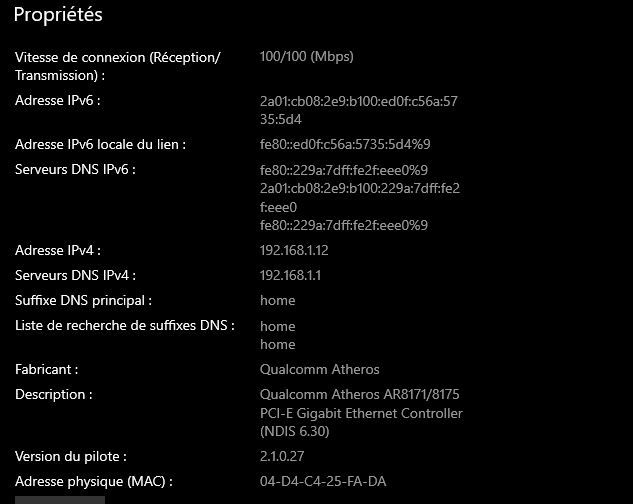This screenshot has width=633, height=504.
Task: Click the "Adresse IPv6 :" label
Action: pos(58,101)
